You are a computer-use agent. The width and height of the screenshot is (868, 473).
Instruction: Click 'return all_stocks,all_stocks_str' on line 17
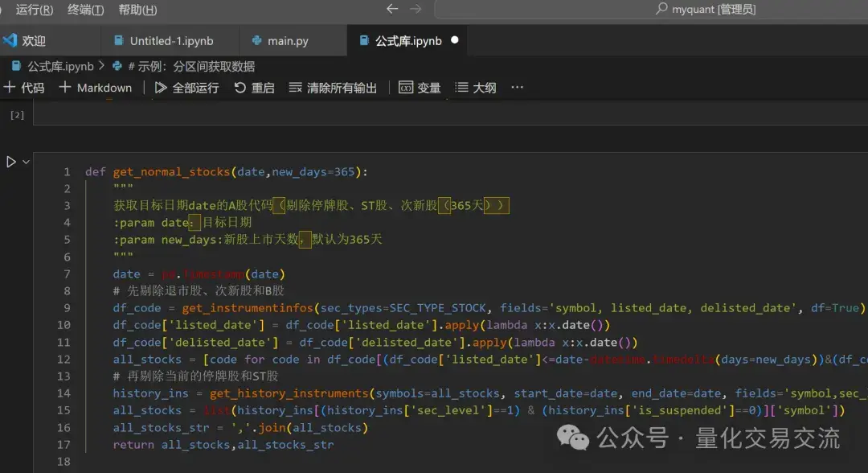pos(223,445)
